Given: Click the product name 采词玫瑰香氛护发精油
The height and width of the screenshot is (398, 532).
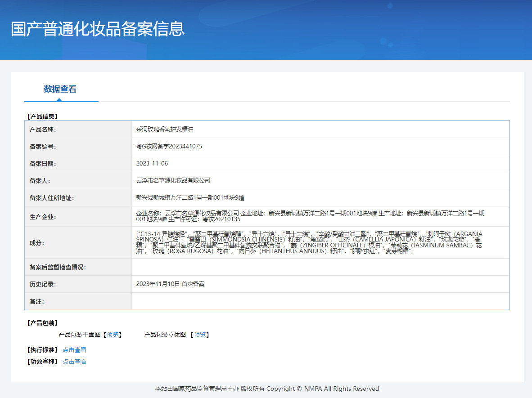Looking at the screenshot, I should click(x=165, y=130).
